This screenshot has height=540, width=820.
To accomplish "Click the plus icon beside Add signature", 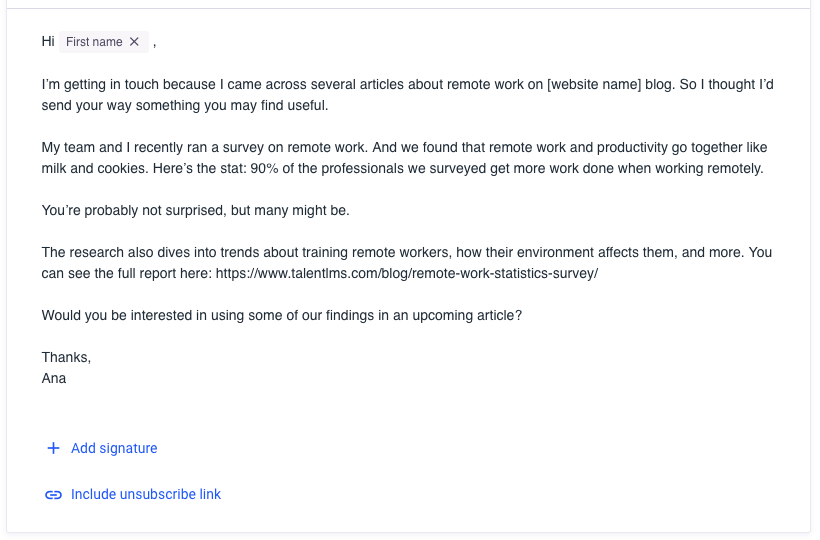I will pyautogui.click(x=54, y=449).
